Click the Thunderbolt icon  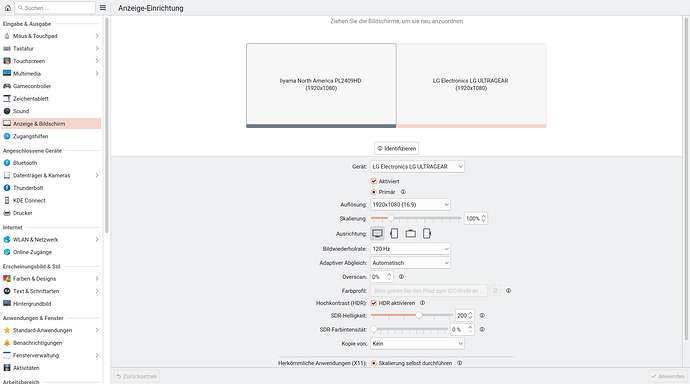coord(7,188)
